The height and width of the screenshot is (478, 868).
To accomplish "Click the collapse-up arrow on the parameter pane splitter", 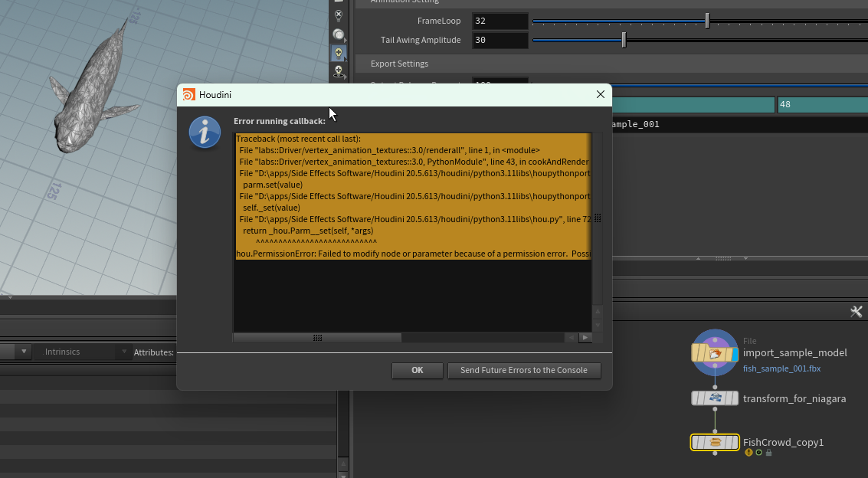I will click(699, 258).
